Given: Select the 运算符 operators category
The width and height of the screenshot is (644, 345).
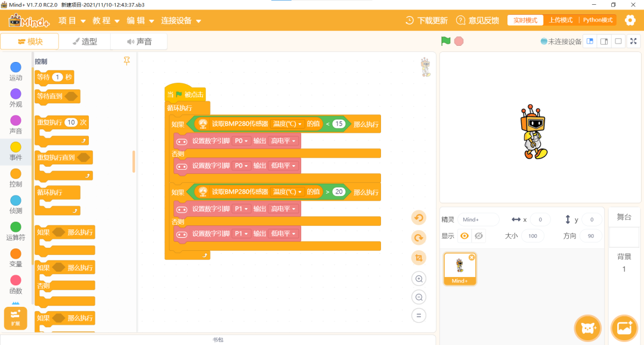Looking at the screenshot, I should pyautogui.click(x=16, y=232).
